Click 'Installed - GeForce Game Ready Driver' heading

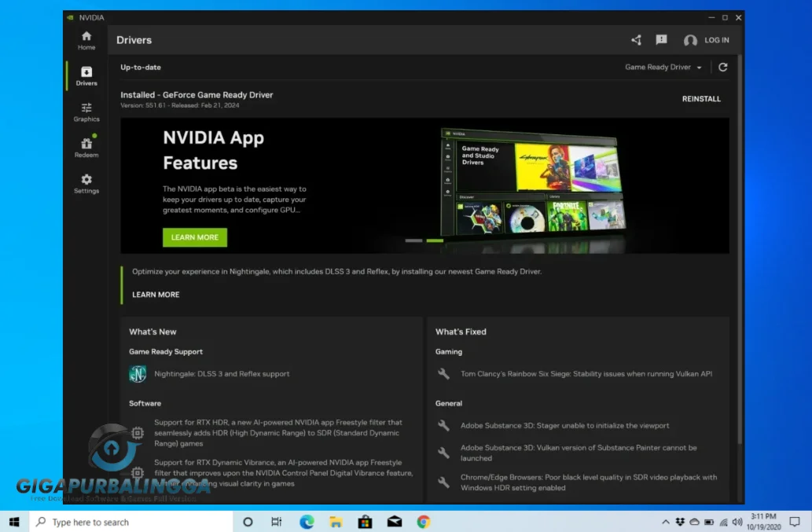(197, 95)
